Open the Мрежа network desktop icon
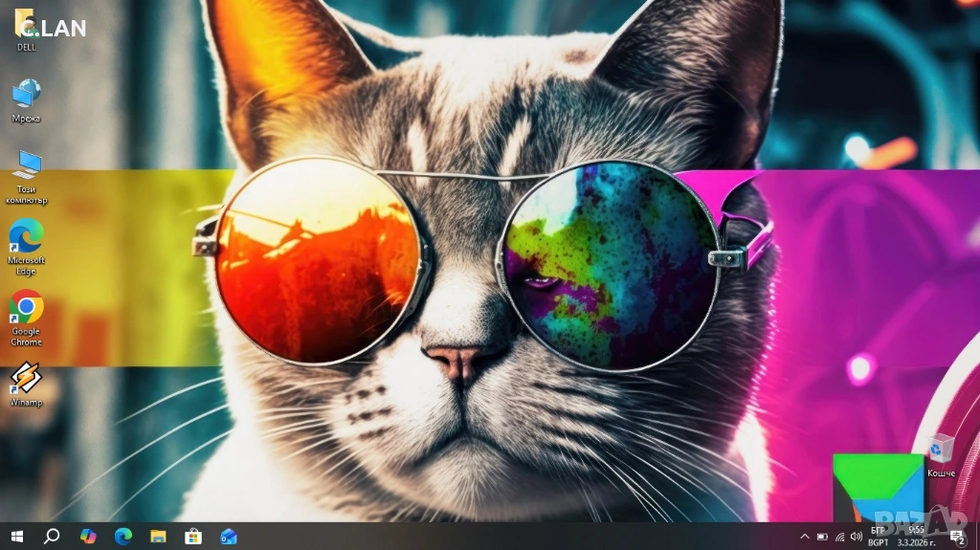980x550 pixels. coord(26,100)
